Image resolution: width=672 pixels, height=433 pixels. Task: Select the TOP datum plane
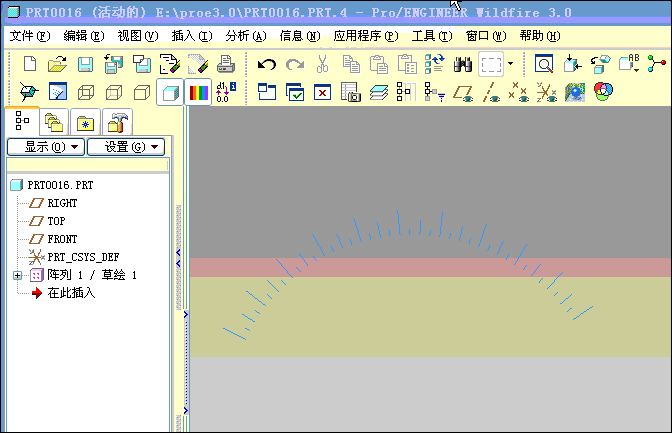pyautogui.click(x=56, y=221)
